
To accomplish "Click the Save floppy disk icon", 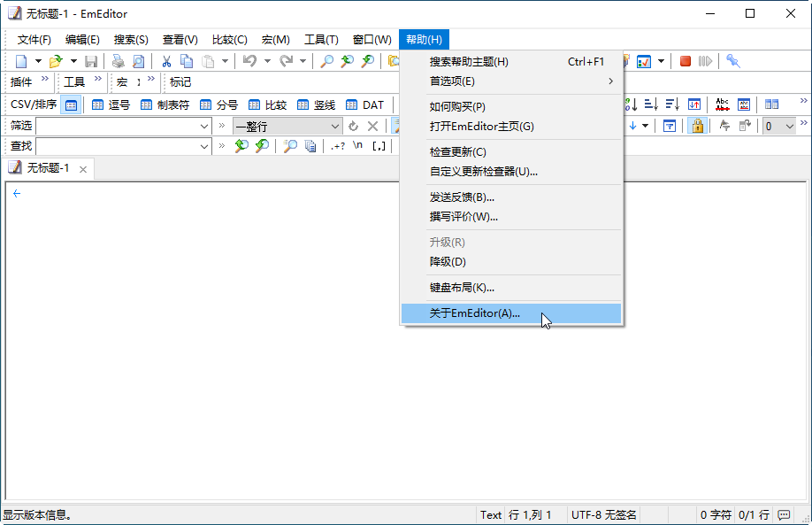I will 91,62.
